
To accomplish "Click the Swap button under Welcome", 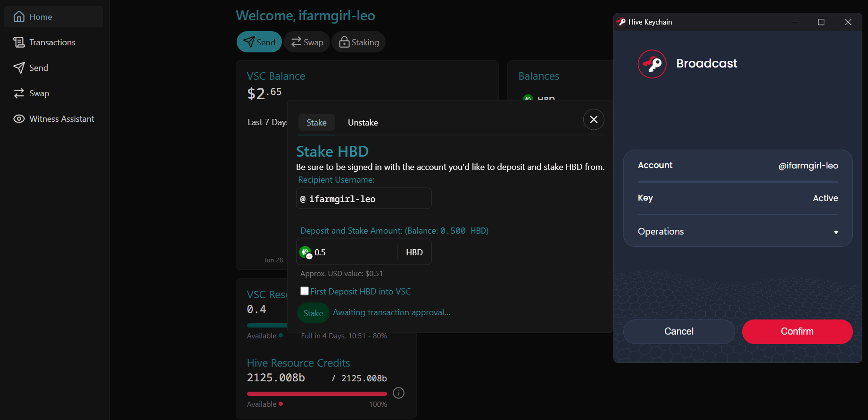I will (307, 42).
